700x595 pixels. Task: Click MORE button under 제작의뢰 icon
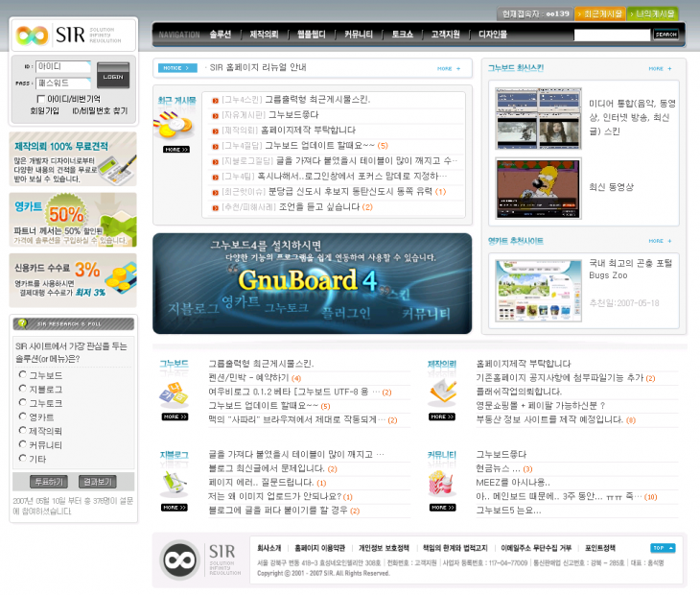tap(442, 416)
